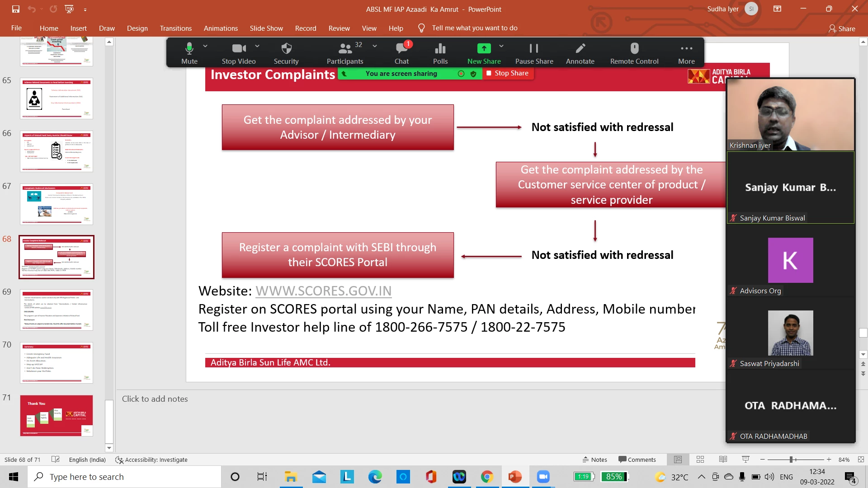Open Zoom Security options
Image resolution: width=868 pixels, height=488 pixels.
(286, 53)
